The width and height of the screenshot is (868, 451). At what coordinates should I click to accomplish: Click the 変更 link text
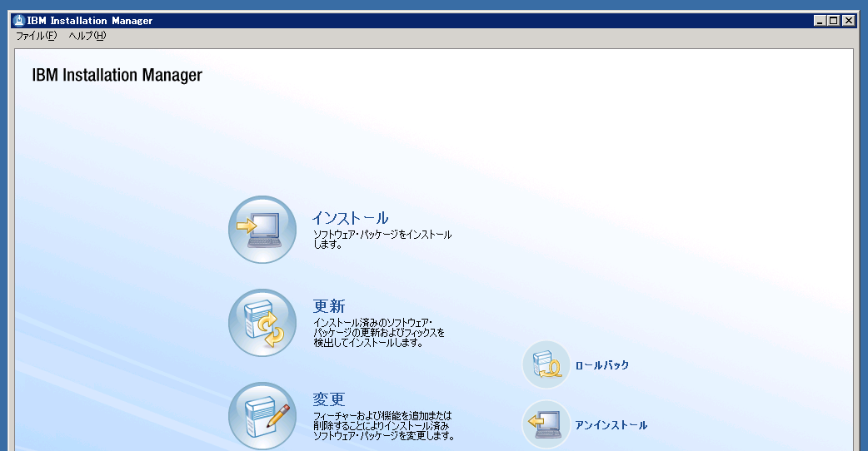[329, 399]
